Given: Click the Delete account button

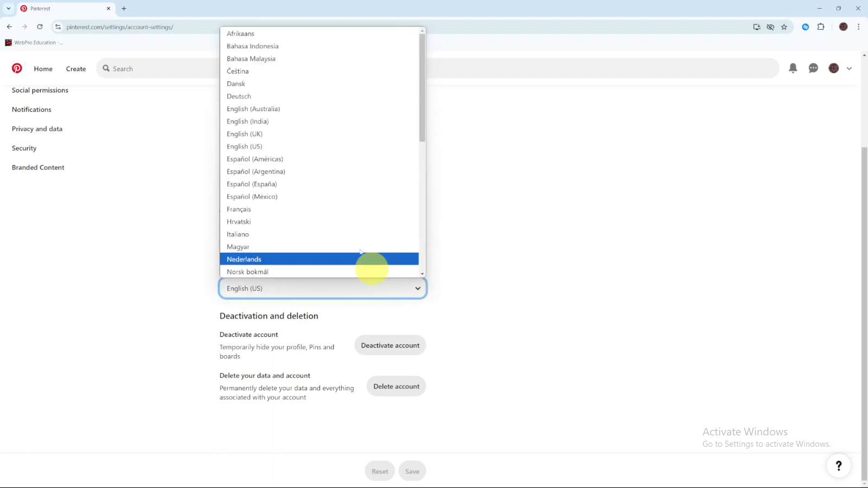Looking at the screenshot, I should pos(397,387).
